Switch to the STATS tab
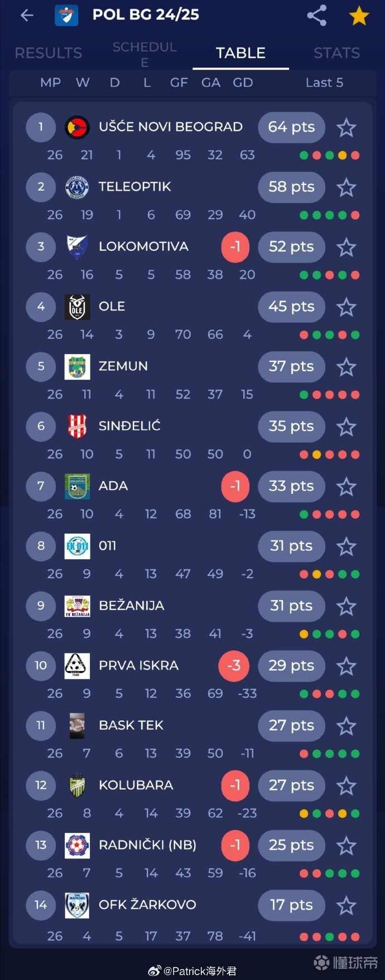The height and width of the screenshot is (980, 385). [336, 53]
